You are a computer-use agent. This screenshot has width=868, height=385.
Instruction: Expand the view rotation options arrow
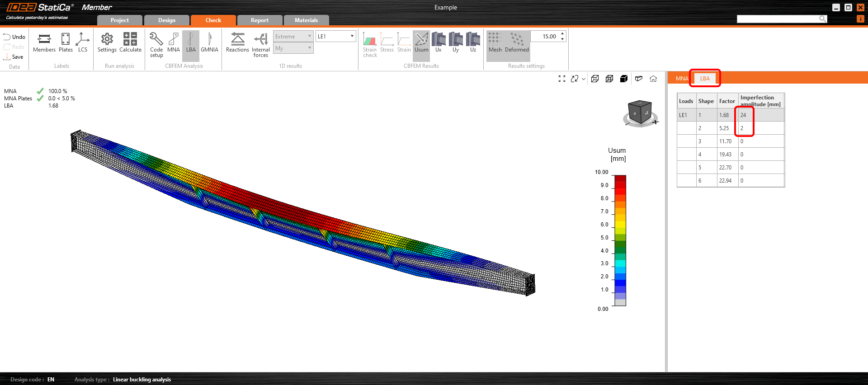pyautogui.click(x=584, y=79)
